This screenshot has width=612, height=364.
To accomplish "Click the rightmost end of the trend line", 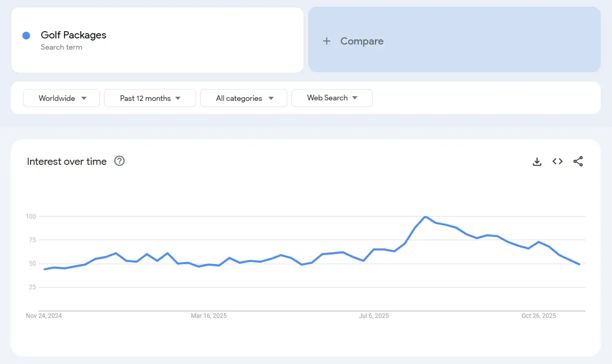I will click(579, 264).
